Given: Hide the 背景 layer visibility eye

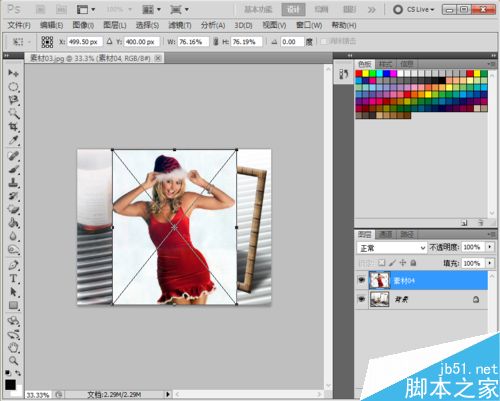Looking at the screenshot, I should [362, 299].
